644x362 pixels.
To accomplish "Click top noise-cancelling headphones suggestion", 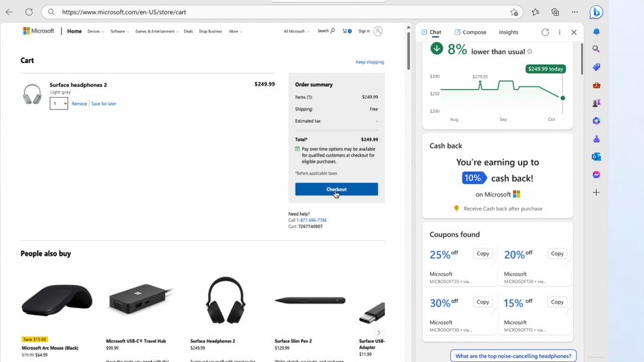I will [x=513, y=356].
